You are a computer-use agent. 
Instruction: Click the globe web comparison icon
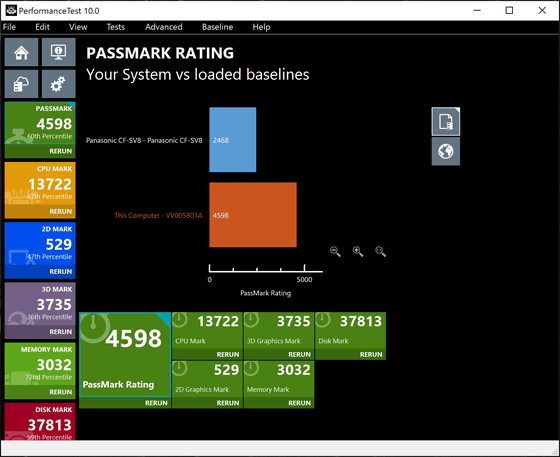point(446,151)
